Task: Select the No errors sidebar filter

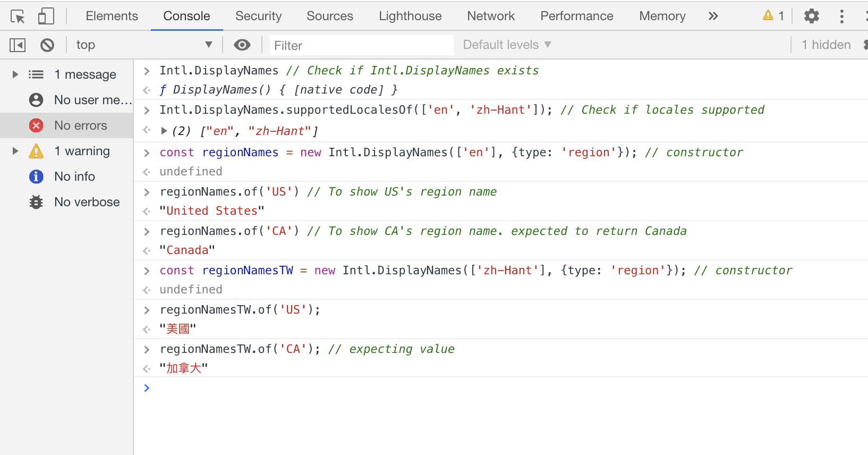Action: [80, 125]
